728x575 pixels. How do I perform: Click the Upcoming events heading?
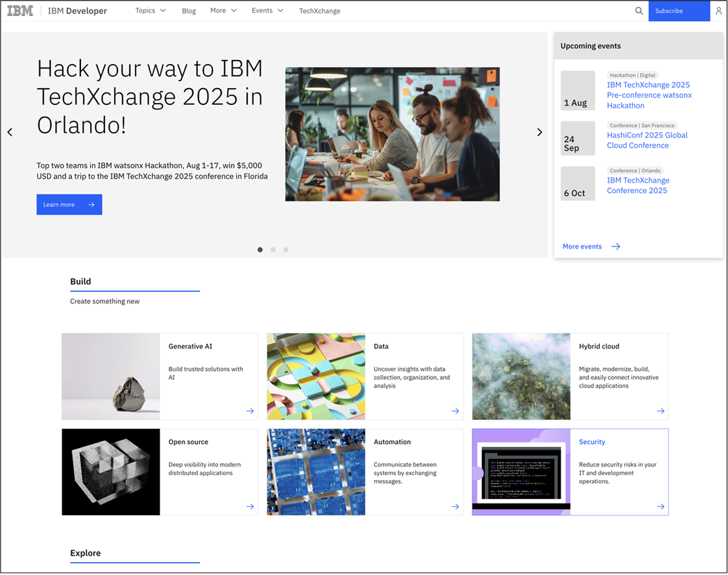[590, 46]
